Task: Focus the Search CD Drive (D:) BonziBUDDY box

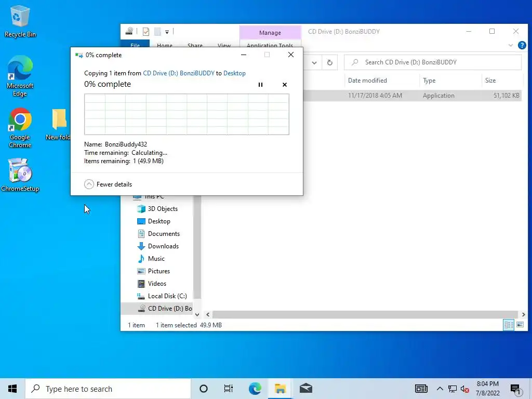Action: click(x=433, y=62)
